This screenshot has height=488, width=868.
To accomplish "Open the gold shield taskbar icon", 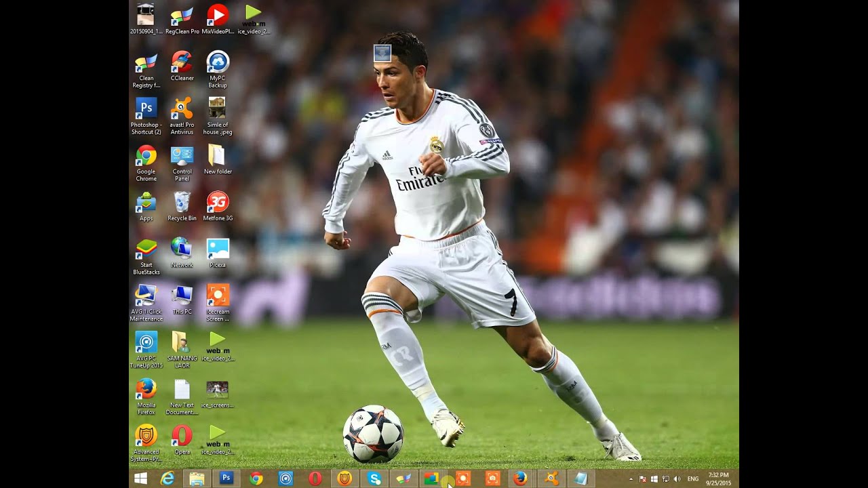I will pos(344,479).
